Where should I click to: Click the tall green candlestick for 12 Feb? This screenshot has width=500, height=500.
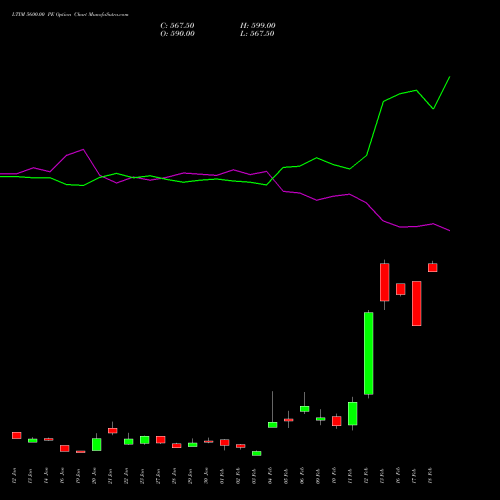click(x=369, y=353)
